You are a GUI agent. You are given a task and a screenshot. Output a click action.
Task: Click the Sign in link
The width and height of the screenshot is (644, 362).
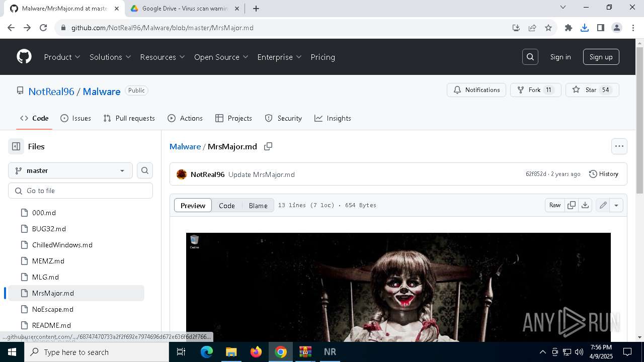pyautogui.click(x=560, y=57)
